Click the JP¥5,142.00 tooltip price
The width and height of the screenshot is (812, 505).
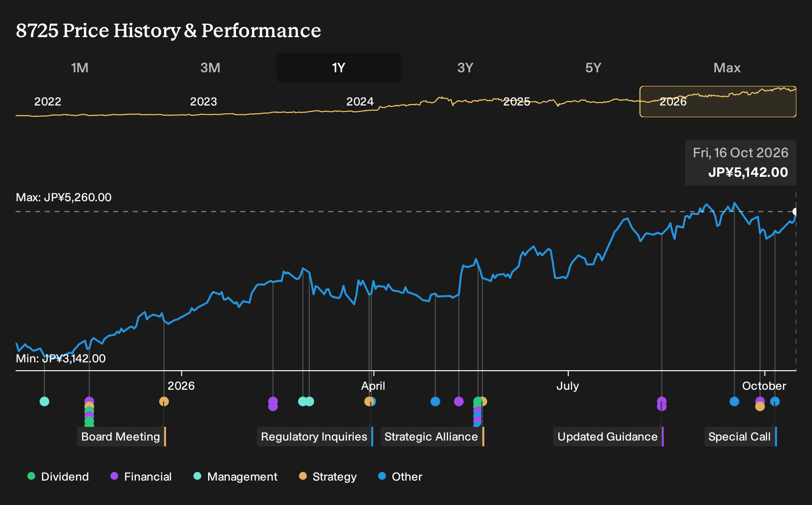tap(748, 172)
